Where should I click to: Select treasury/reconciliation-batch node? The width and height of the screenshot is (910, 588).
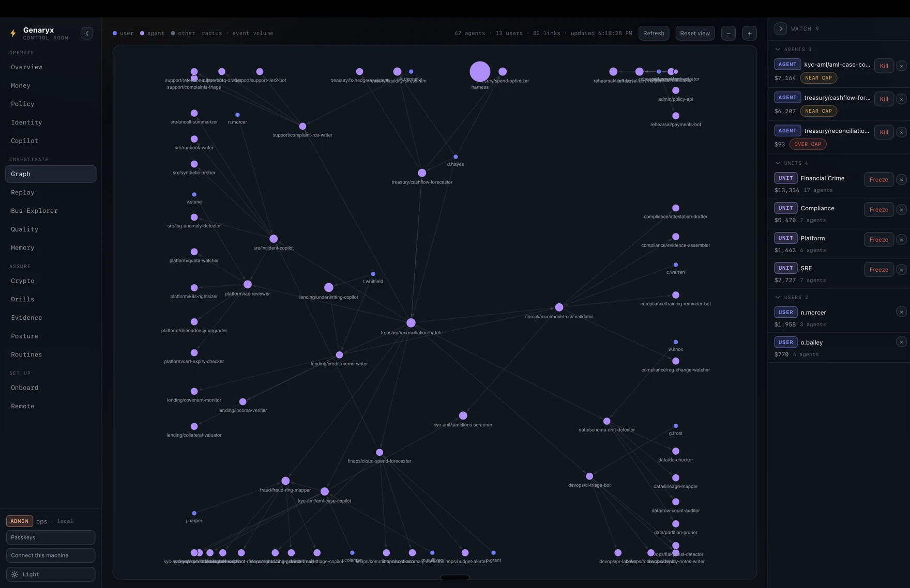click(411, 323)
